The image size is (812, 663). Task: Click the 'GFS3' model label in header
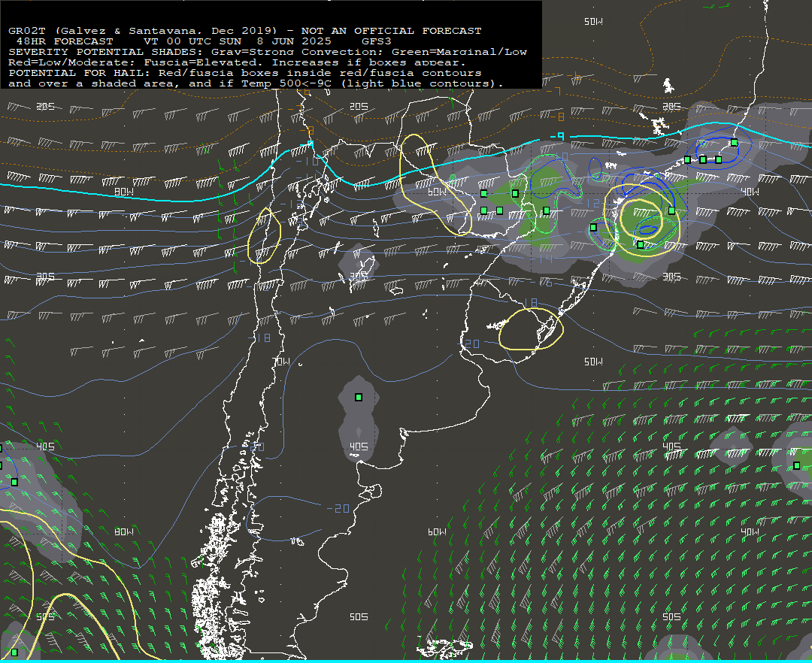coord(377,41)
